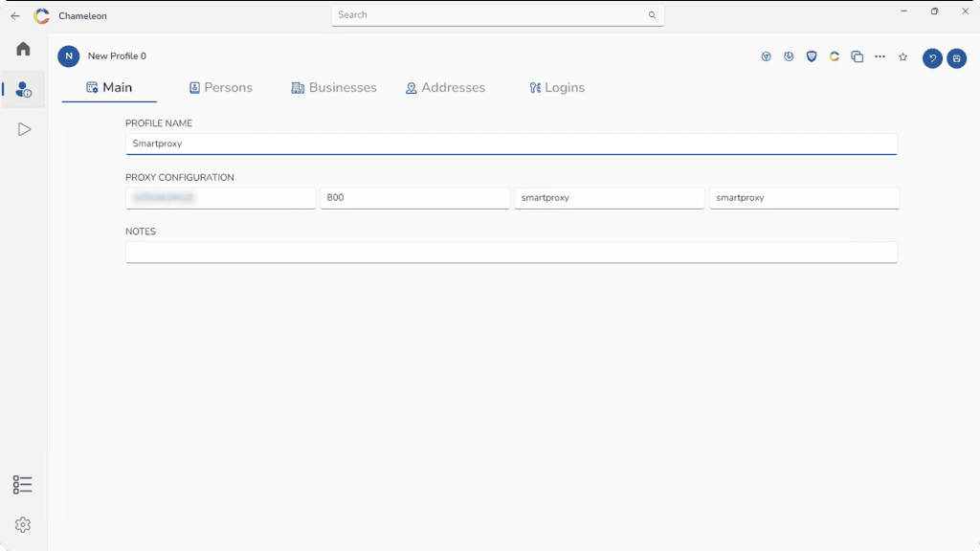Open the three-dot more options menu

pyautogui.click(x=880, y=57)
